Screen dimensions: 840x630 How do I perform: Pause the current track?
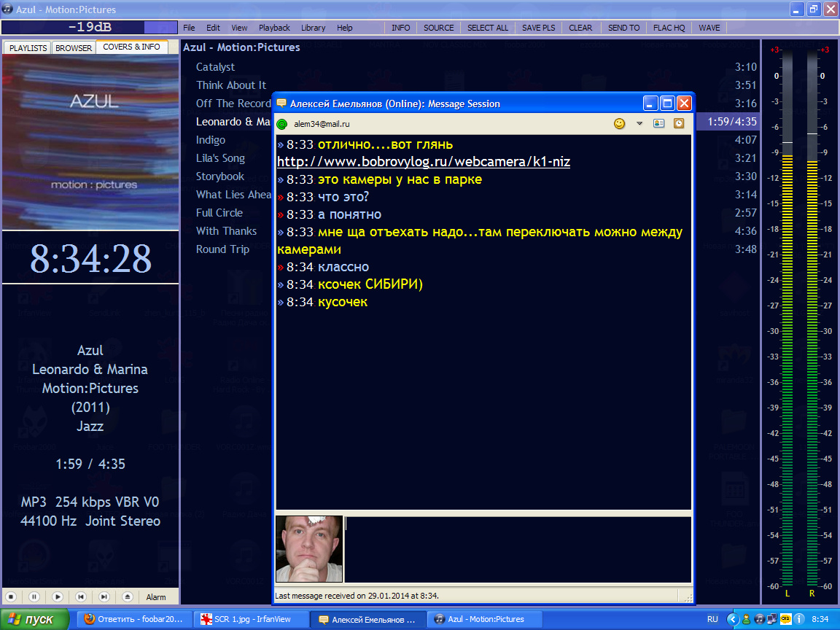pos(34,596)
